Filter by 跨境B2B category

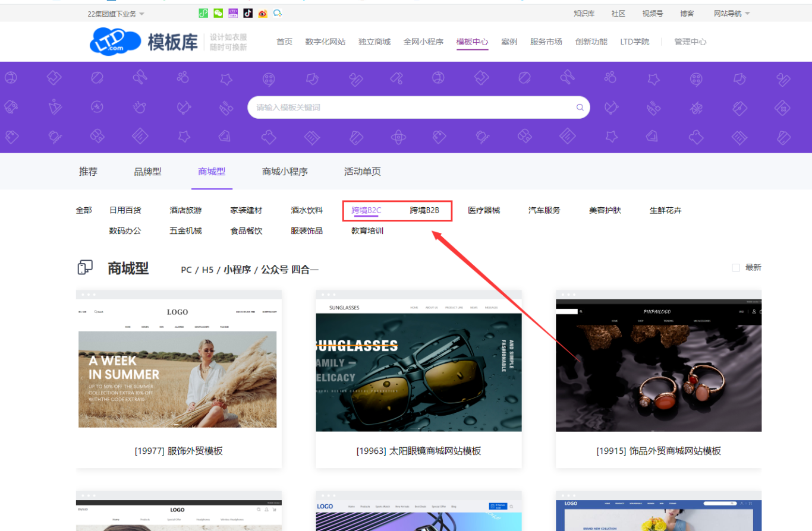pyautogui.click(x=424, y=210)
